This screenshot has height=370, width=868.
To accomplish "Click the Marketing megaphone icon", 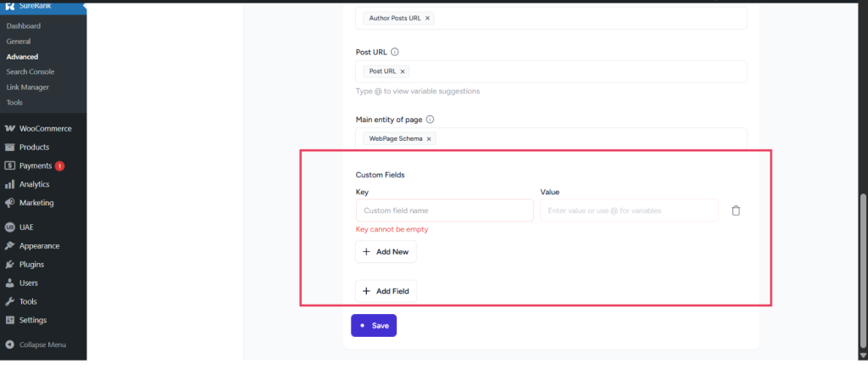I will (9, 203).
